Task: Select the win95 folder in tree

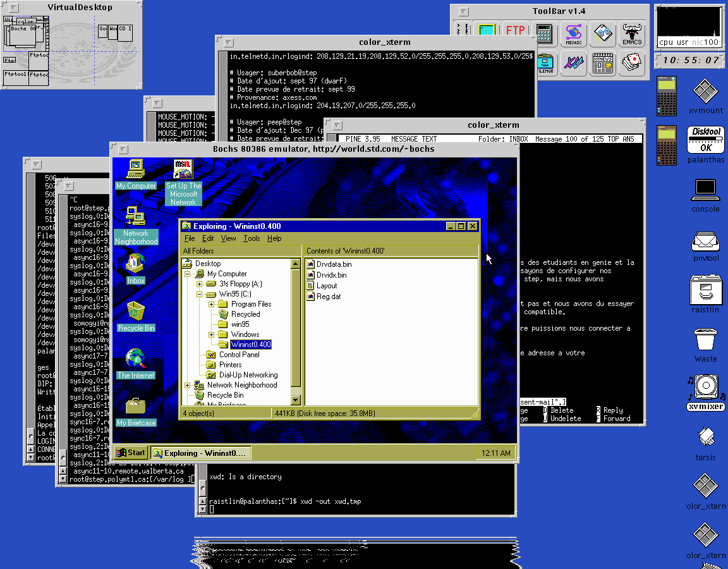Action: tap(234, 324)
